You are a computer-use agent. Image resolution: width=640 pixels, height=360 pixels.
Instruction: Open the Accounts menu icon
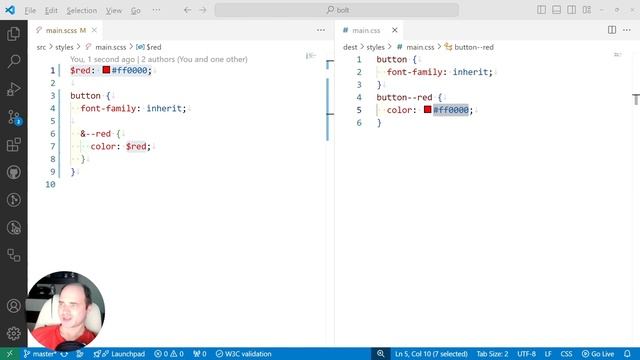point(13,306)
